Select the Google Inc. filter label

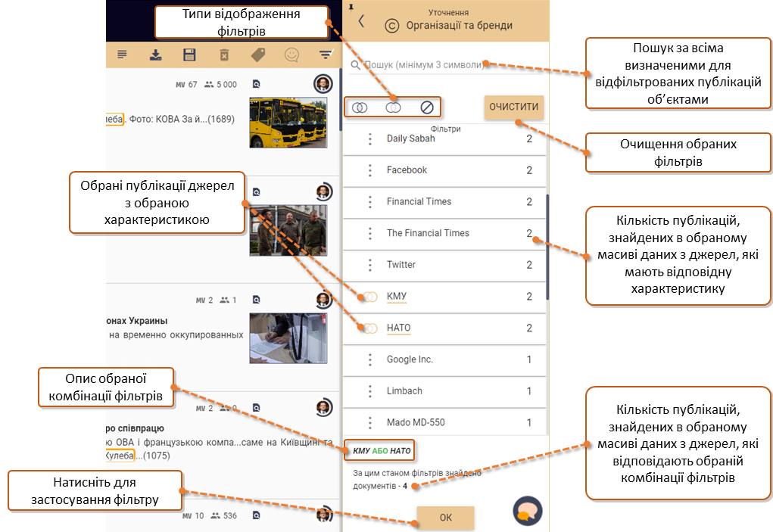point(410,359)
